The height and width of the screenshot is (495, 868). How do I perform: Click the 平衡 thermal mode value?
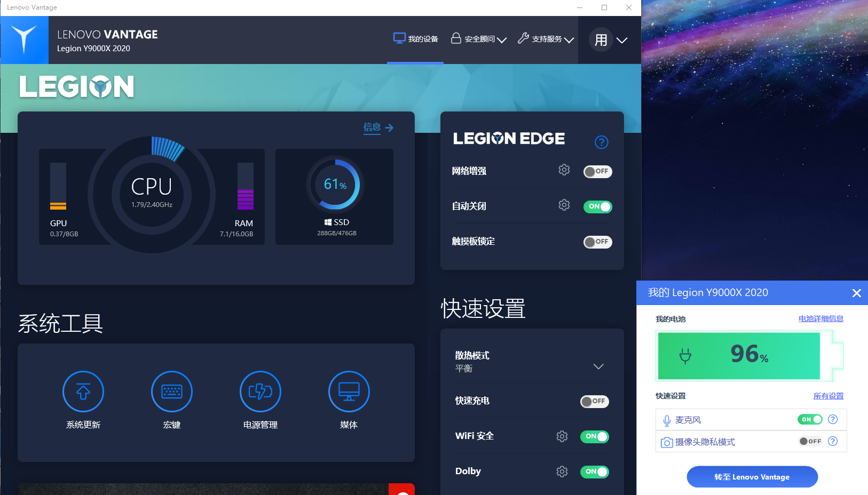[x=464, y=369]
